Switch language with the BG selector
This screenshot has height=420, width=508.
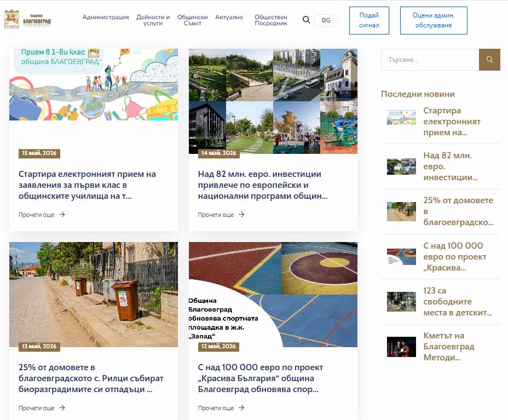coord(326,20)
